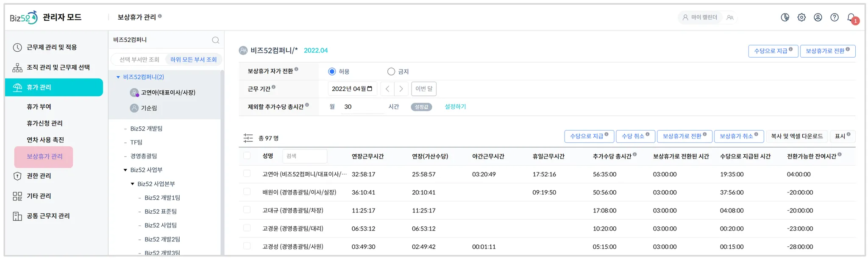Image resolution: width=868 pixels, height=259 pixels.
Task: Open 근무제 관리 및 적용 menu
Action: (52, 47)
